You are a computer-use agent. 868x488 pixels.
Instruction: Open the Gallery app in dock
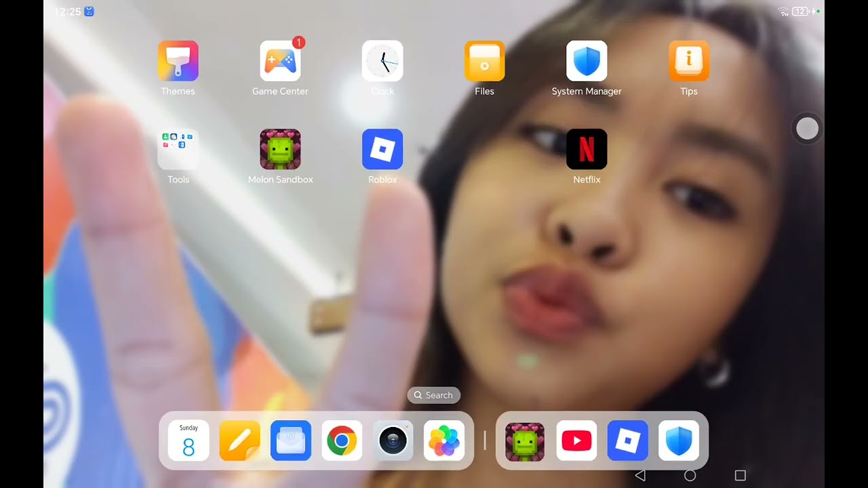click(x=444, y=441)
